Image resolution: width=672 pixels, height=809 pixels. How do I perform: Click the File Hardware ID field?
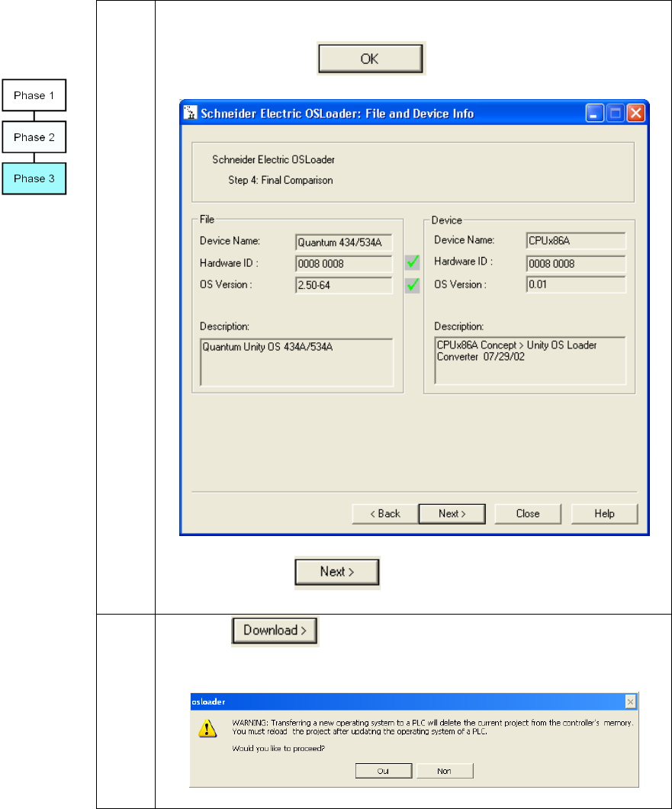[x=344, y=264]
